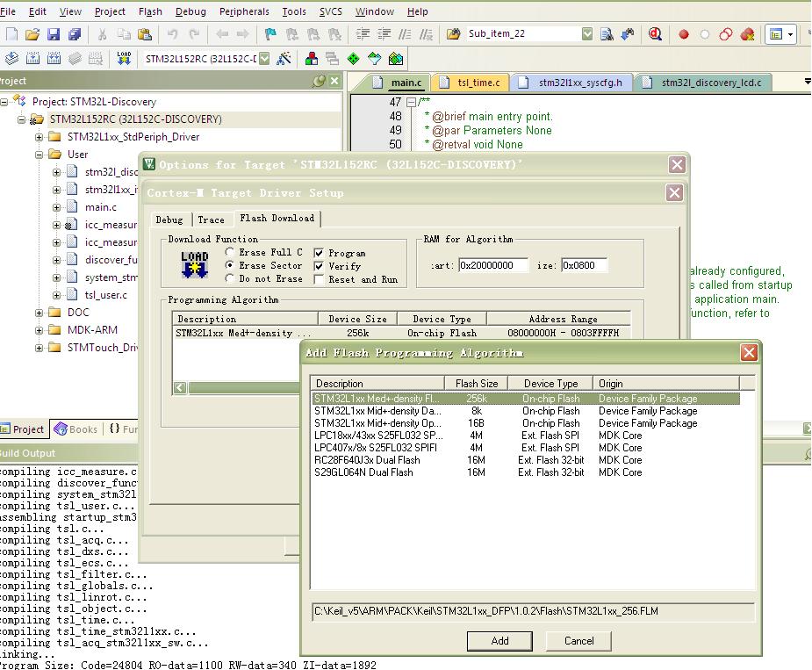Expand the STMTouch_Driver folder

pos(39,349)
